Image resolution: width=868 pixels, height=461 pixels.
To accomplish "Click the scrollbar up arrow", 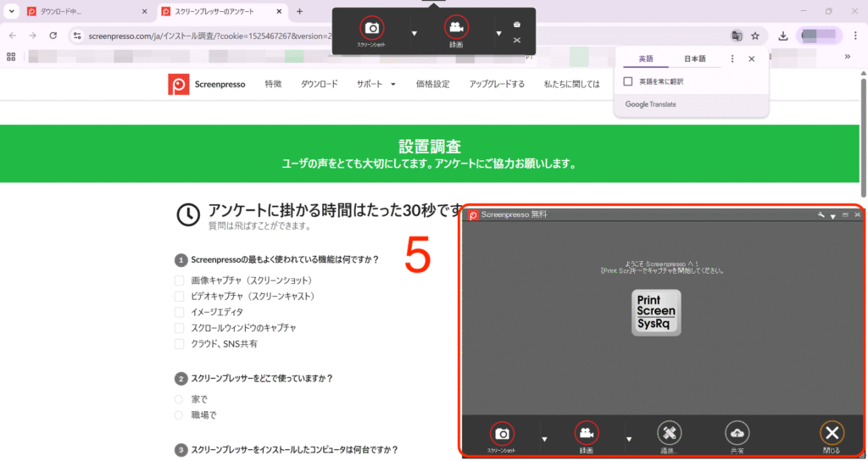I will 864,73.
